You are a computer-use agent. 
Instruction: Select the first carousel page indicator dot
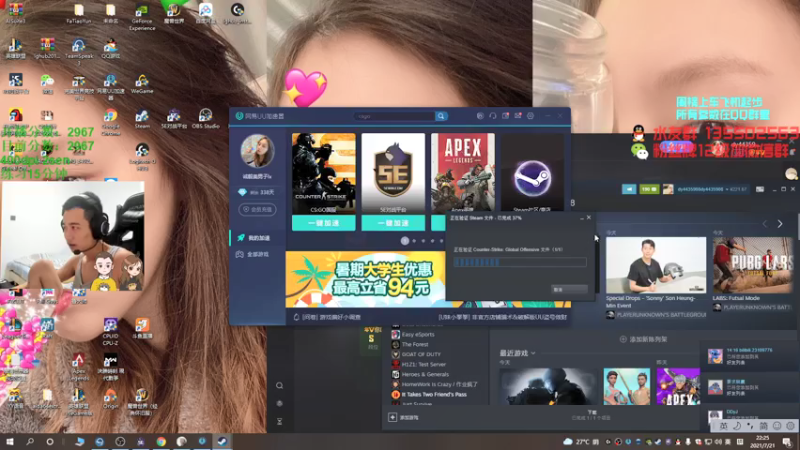click(x=405, y=240)
